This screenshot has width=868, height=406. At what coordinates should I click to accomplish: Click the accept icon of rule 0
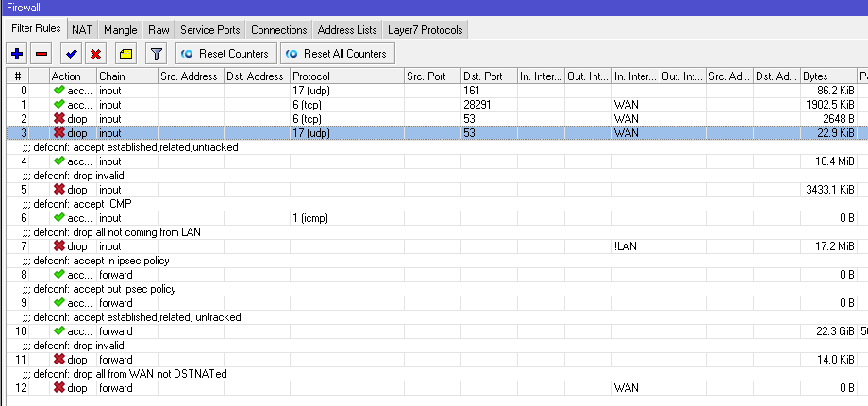59,90
